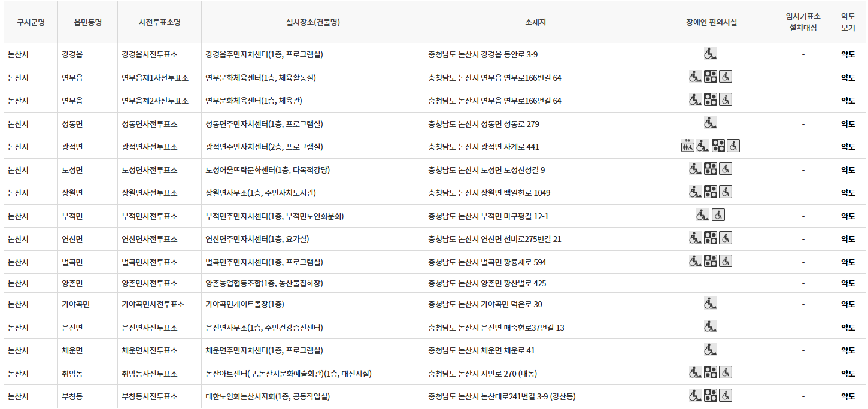
Task: Click the wheelchair access icon for 강경읍사전투표소
Action: coord(710,53)
